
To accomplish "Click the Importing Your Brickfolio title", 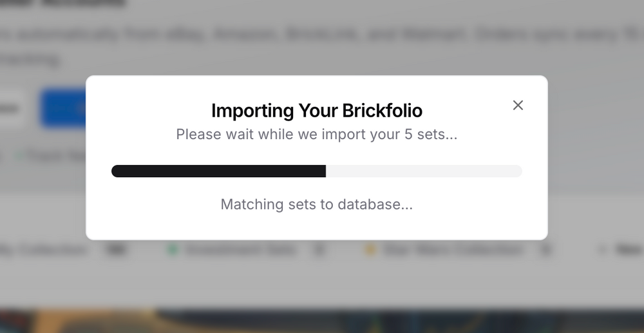I will (x=317, y=111).
